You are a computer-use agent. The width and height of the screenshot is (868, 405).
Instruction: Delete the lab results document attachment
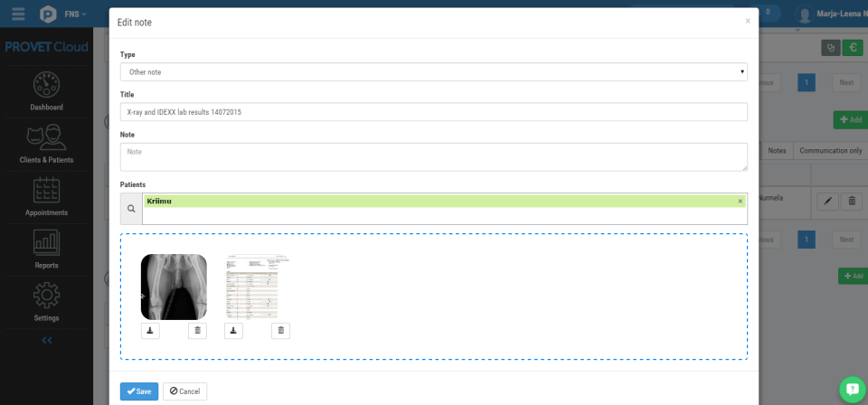point(280,331)
